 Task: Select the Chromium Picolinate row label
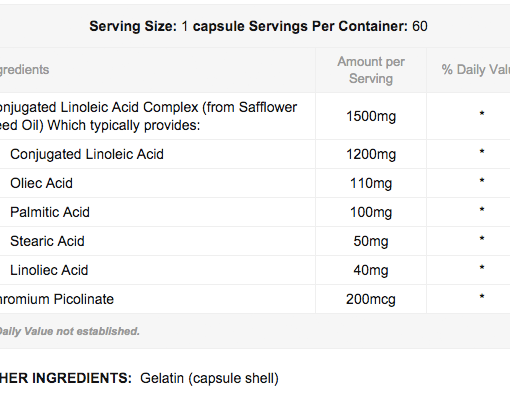(57, 299)
